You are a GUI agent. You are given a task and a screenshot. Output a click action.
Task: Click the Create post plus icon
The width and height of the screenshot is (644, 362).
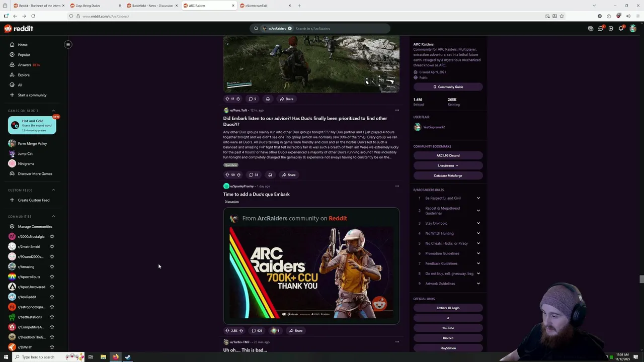(x=611, y=29)
